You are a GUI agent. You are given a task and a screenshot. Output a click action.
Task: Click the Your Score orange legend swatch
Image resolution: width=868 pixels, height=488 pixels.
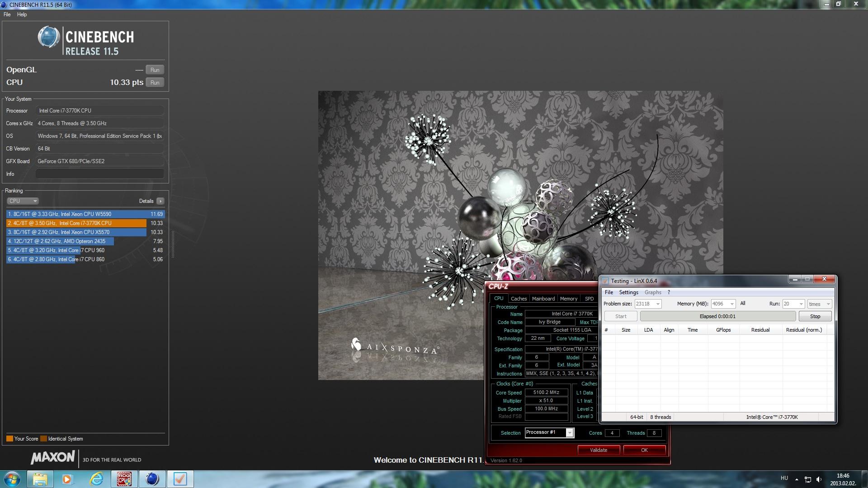(x=9, y=439)
